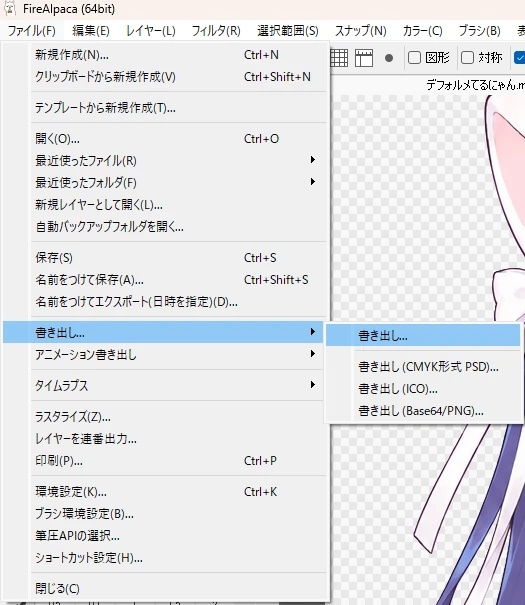Open the カラー(C) menu
The height and width of the screenshot is (605, 525).
click(422, 30)
